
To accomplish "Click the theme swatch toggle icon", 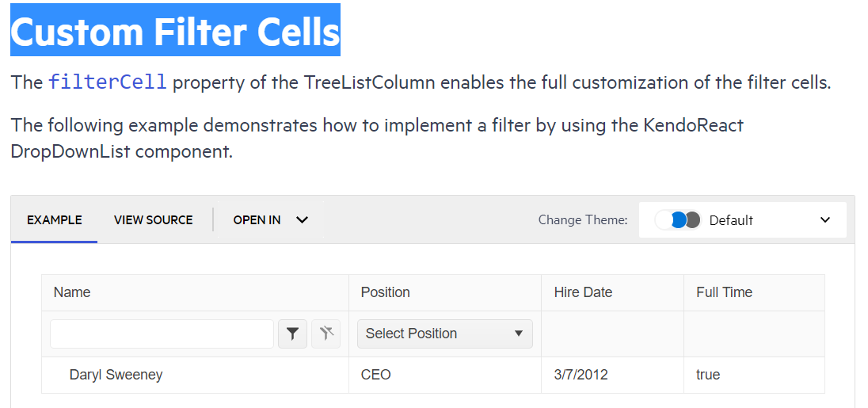I will point(679,220).
